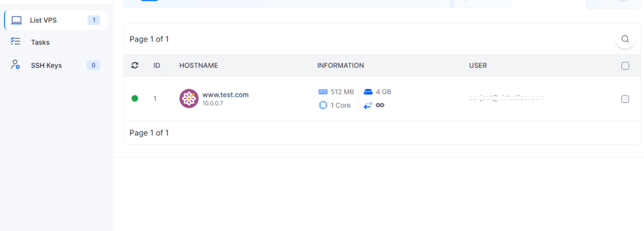Open List VPS in sidebar
The image size is (644, 231).
pos(43,20)
